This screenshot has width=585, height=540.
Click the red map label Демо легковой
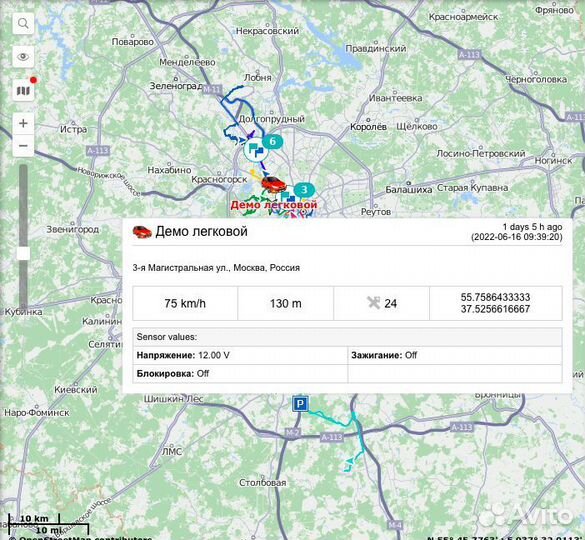[274, 205]
